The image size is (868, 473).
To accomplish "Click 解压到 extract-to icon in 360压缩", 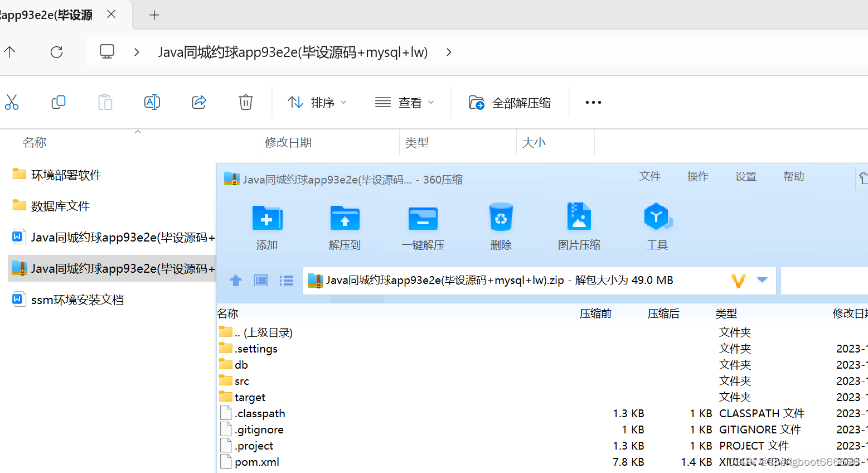I will pos(345,227).
